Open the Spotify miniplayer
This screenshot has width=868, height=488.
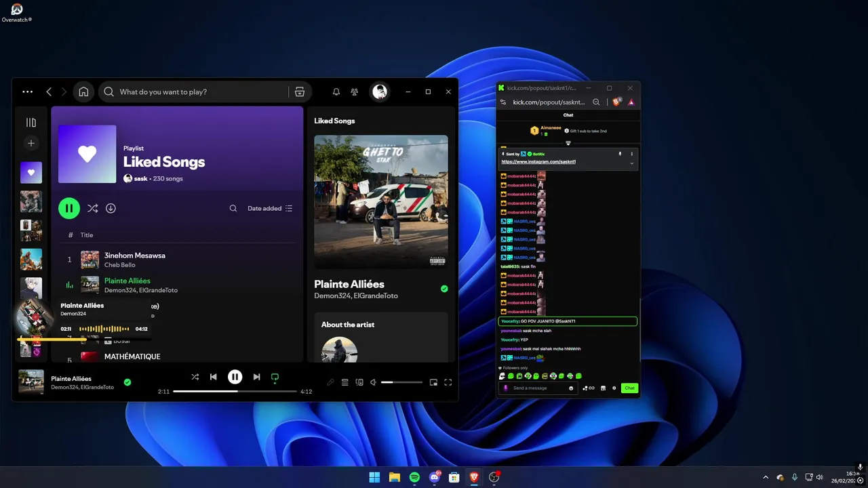pyautogui.click(x=433, y=382)
